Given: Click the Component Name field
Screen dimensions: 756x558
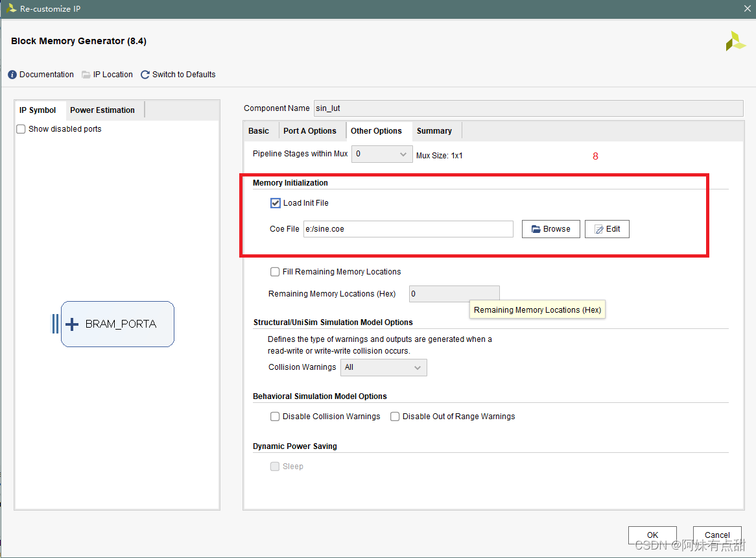Looking at the screenshot, I should click(x=528, y=108).
